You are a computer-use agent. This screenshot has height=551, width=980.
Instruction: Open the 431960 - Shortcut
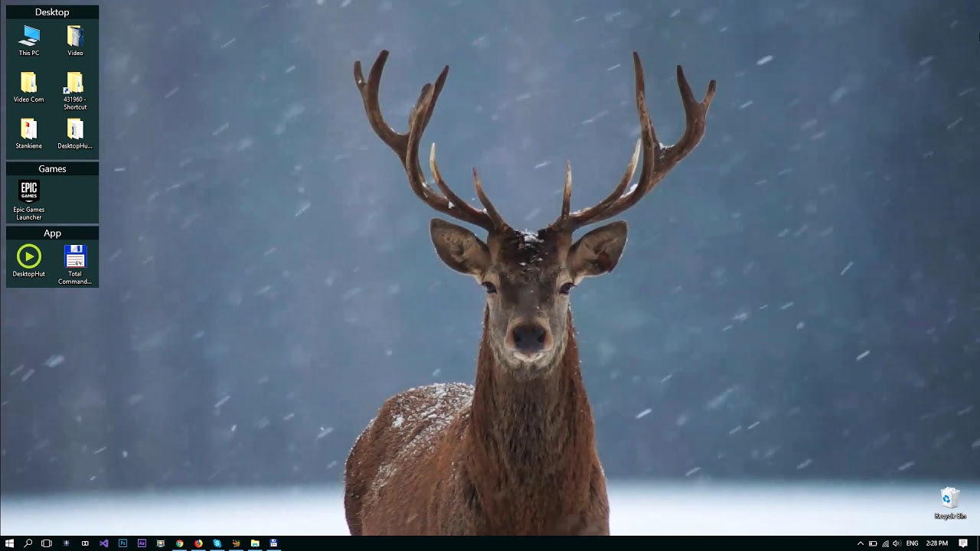(74, 84)
